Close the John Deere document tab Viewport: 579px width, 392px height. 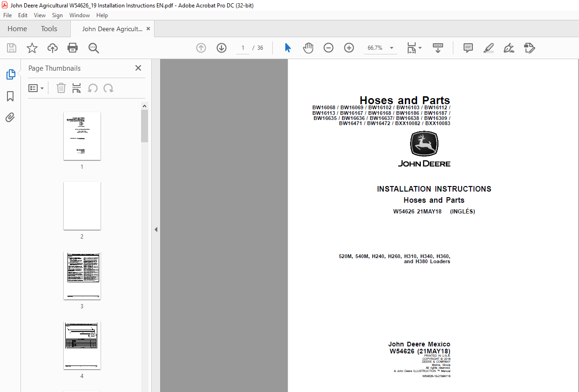148,29
